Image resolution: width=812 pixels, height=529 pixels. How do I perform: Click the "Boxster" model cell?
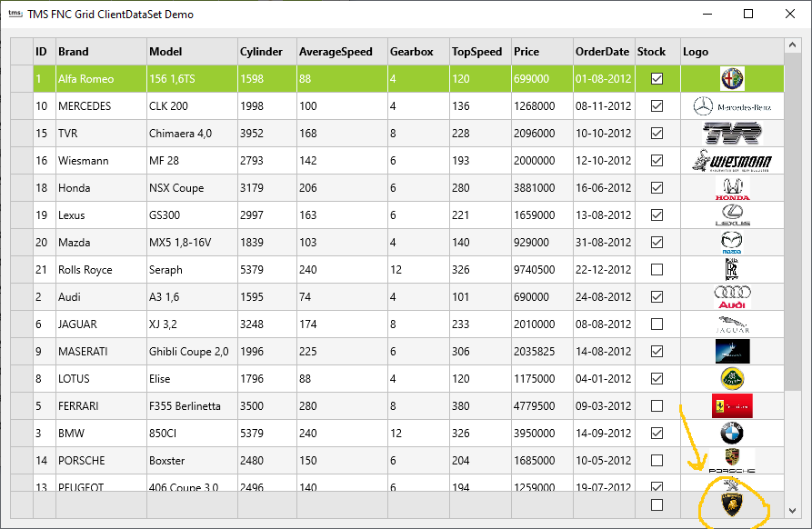point(192,461)
